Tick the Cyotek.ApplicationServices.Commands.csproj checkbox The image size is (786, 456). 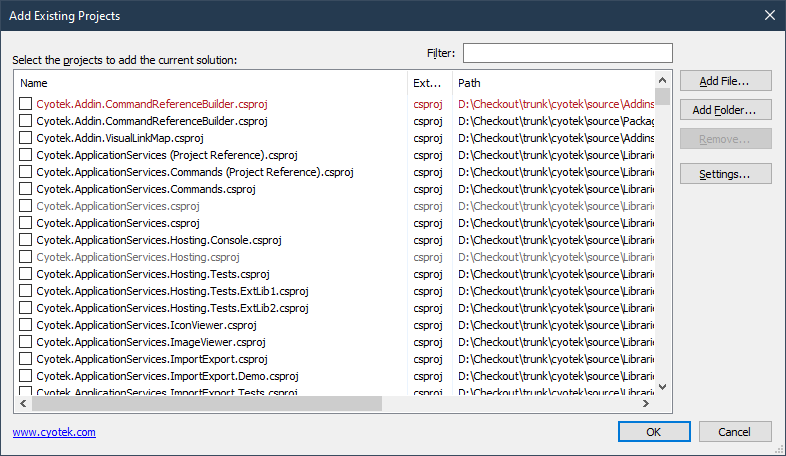click(26, 189)
